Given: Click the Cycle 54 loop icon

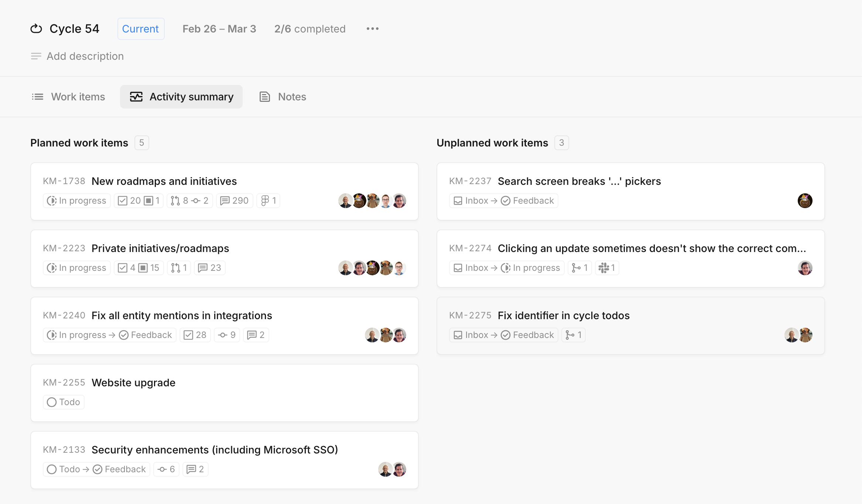Looking at the screenshot, I should (36, 29).
